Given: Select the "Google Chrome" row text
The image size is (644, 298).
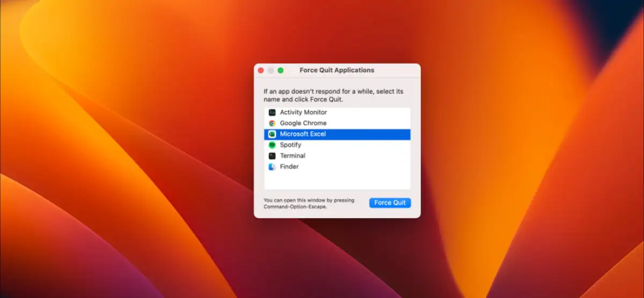Looking at the screenshot, I should [x=303, y=123].
